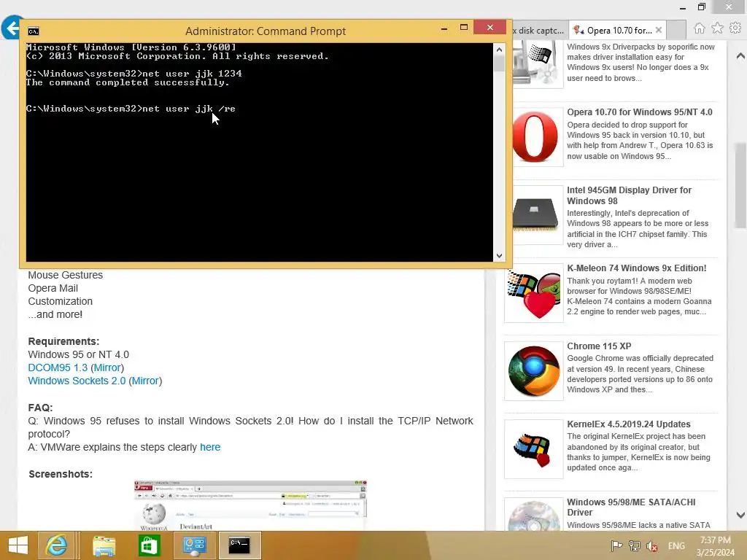Click the network status tray icon
747x560 pixels.
634,546
